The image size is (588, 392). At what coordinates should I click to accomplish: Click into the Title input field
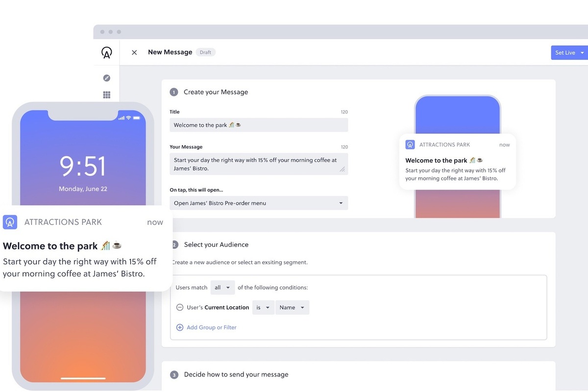point(259,125)
